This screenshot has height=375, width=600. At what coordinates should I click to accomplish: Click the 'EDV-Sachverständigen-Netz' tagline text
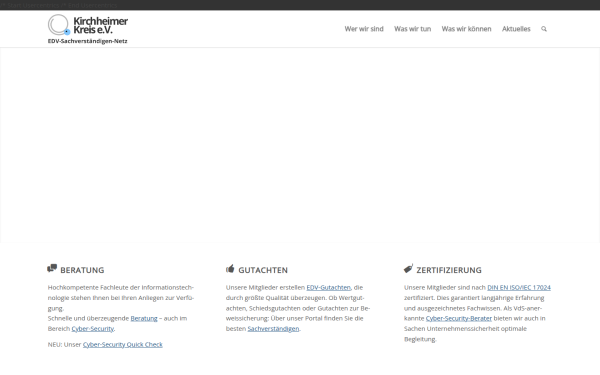click(88, 41)
